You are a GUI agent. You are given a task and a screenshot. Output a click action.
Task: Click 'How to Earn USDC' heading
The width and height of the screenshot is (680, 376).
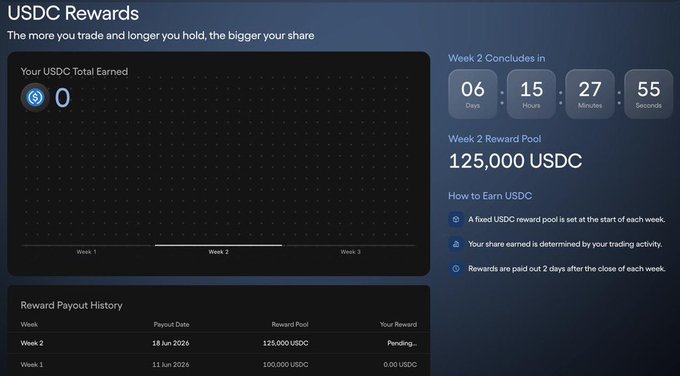[490, 196]
